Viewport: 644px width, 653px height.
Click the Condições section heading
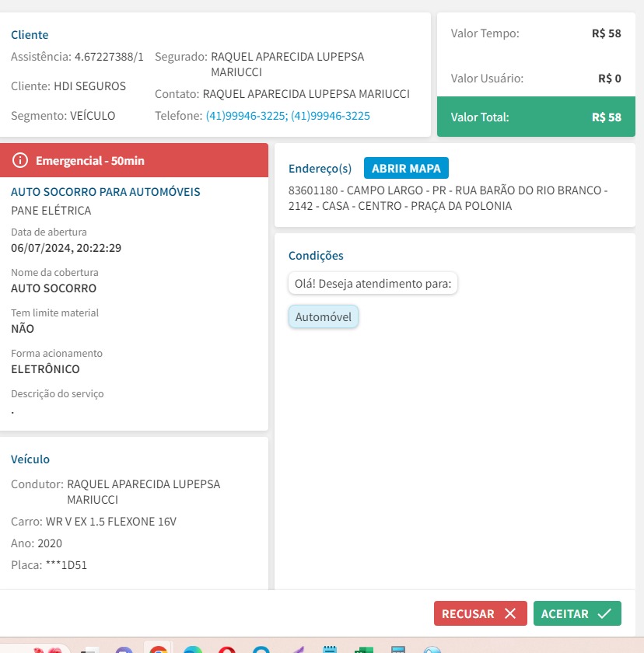tap(316, 255)
